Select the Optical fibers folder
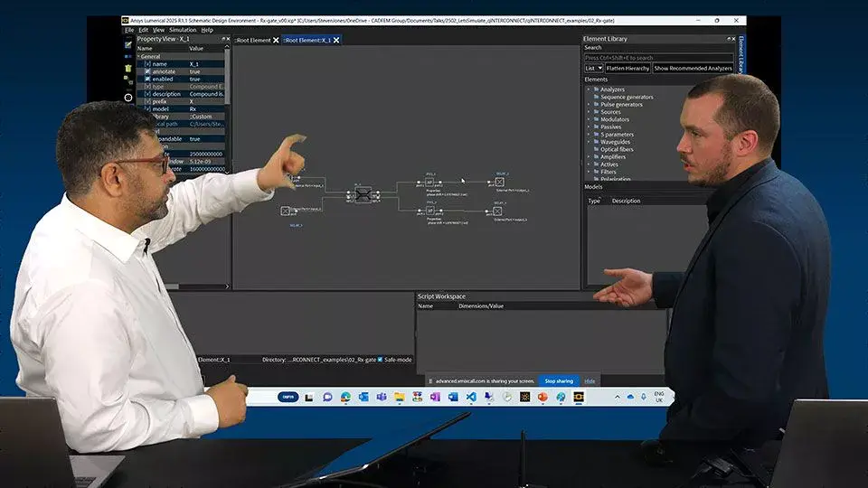 point(617,149)
